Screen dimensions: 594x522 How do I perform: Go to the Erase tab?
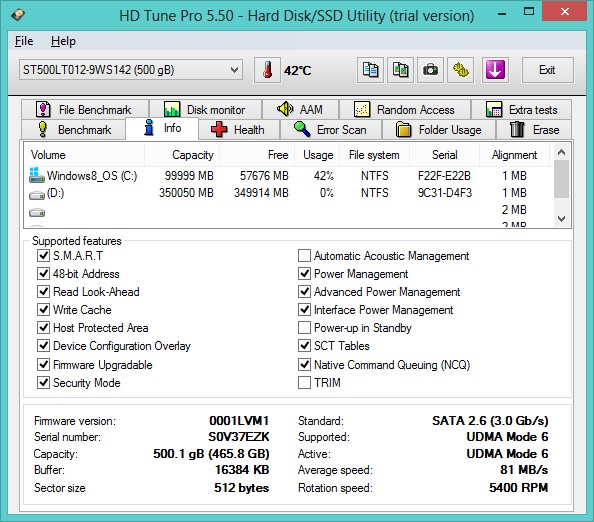pyautogui.click(x=534, y=130)
